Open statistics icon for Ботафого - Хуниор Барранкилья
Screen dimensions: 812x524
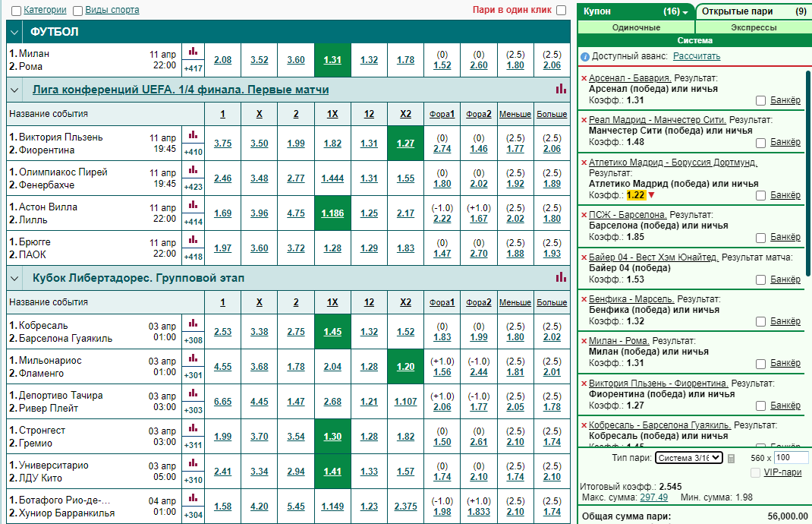click(x=194, y=497)
